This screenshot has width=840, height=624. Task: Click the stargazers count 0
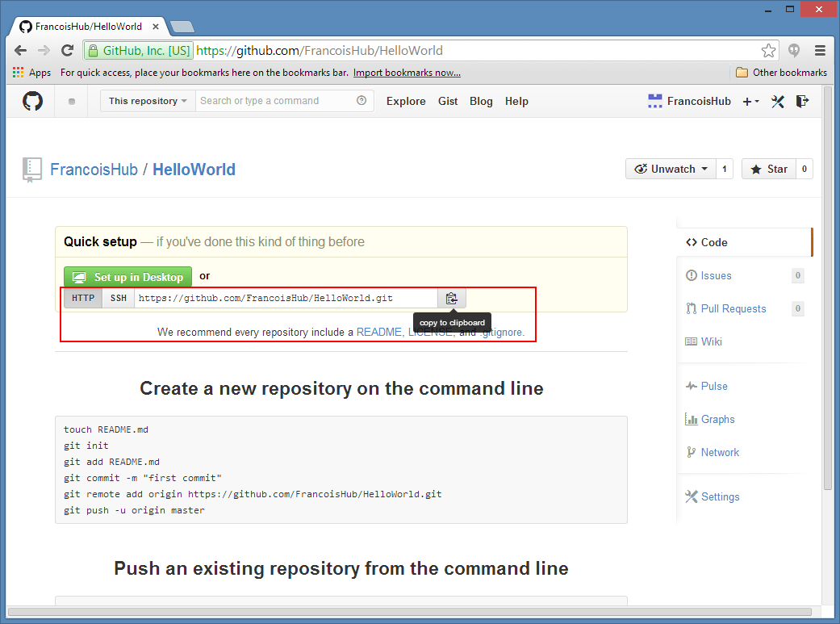point(804,170)
